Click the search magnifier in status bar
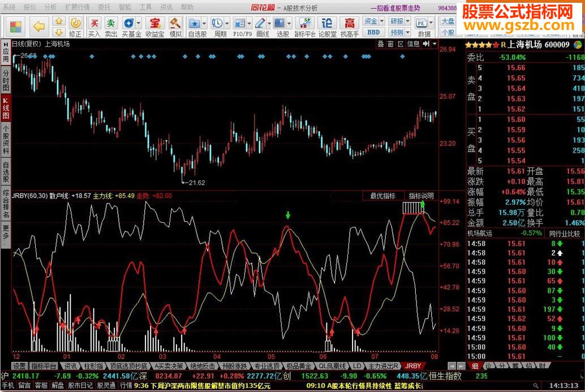585x392 pixels. (x=536, y=385)
